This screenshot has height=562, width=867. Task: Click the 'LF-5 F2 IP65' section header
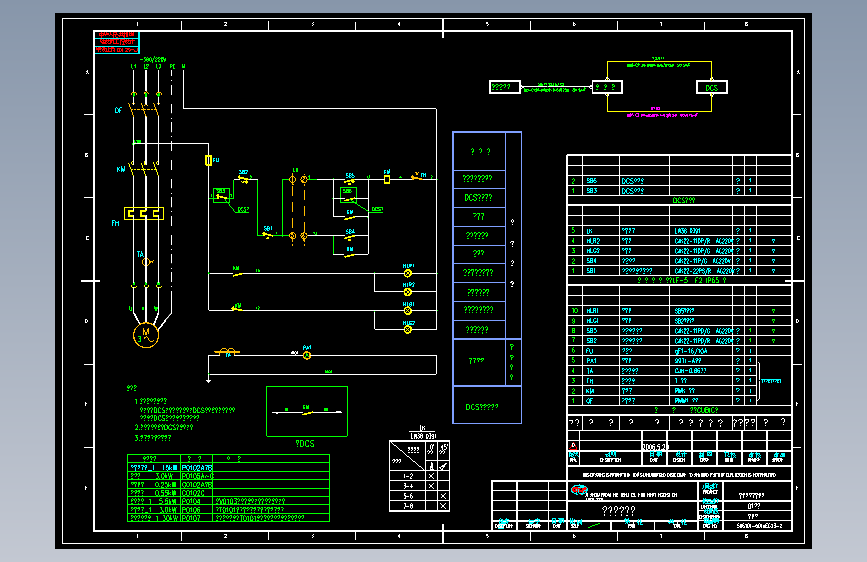(x=681, y=280)
